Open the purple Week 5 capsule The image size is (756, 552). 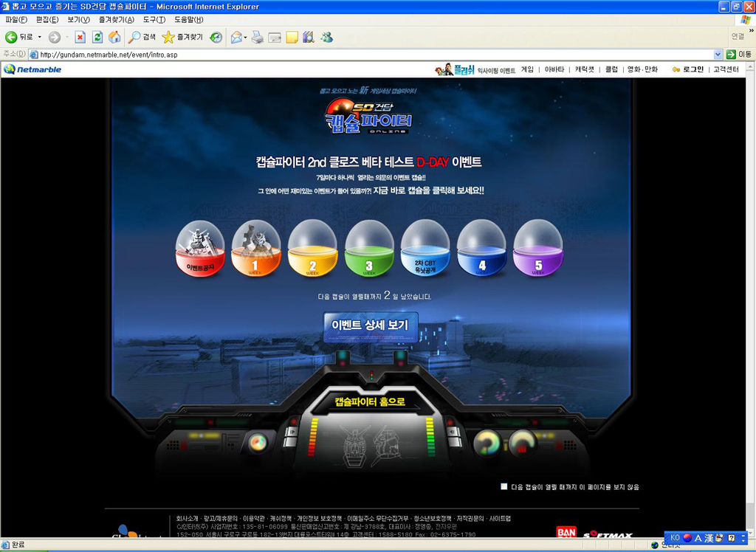pyautogui.click(x=537, y=249)
